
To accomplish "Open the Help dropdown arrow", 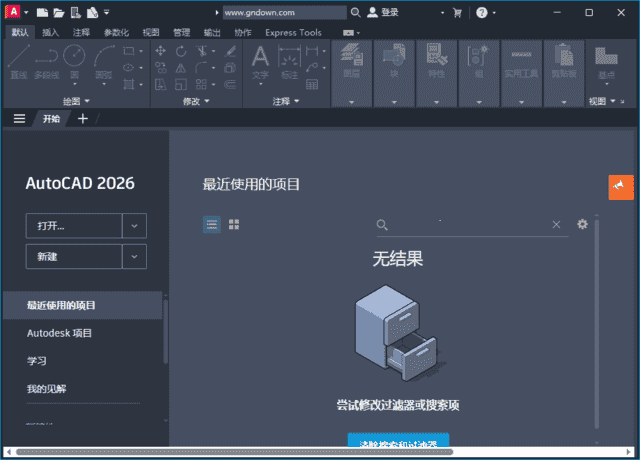I will point(494,13).
